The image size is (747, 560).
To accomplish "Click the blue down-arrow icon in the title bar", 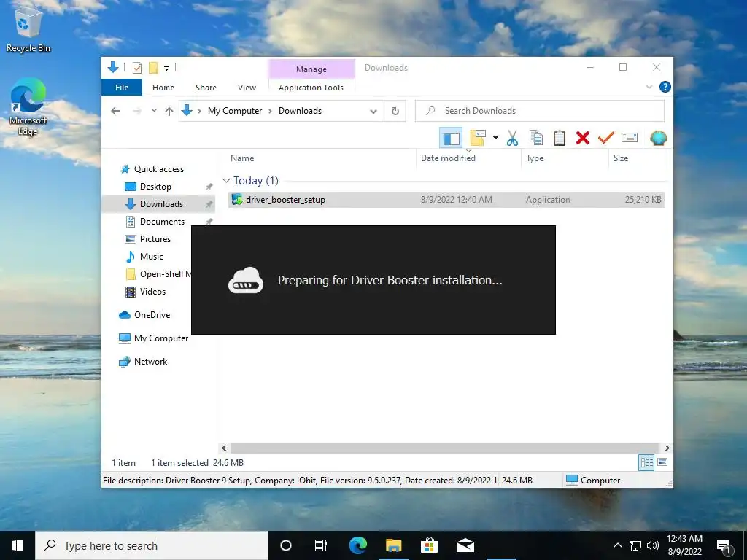I will coord(113,67).
